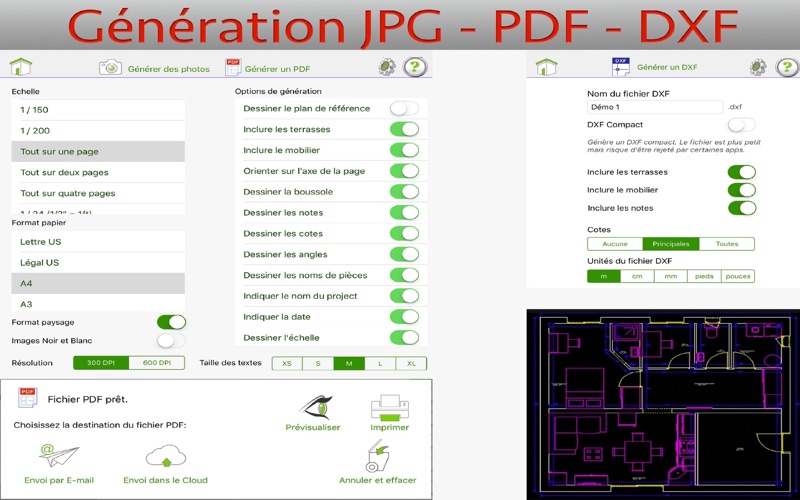Click the DXF file icon
This screenshot has height=500, width=800.
[620, 67]
